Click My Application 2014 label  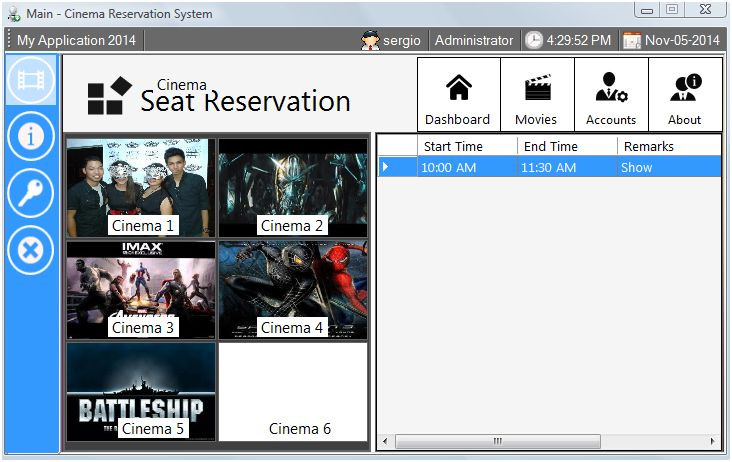click(76, 41)
